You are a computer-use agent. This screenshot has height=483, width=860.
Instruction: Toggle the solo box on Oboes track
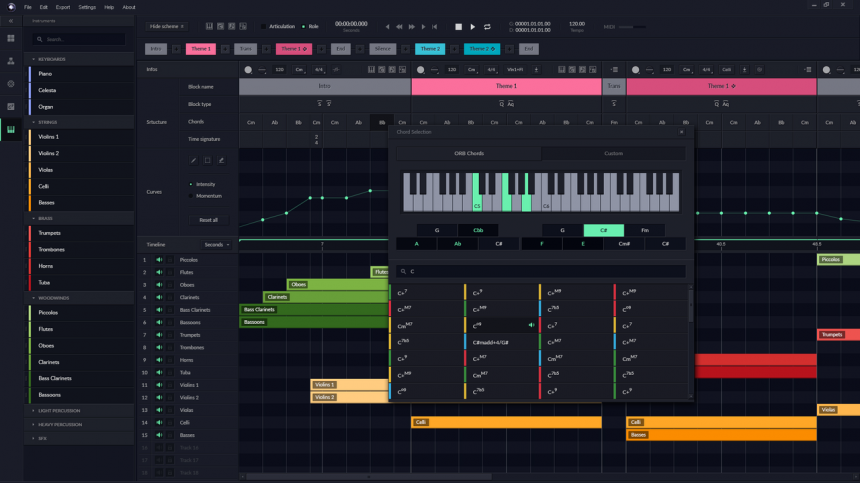coord(170,285)
